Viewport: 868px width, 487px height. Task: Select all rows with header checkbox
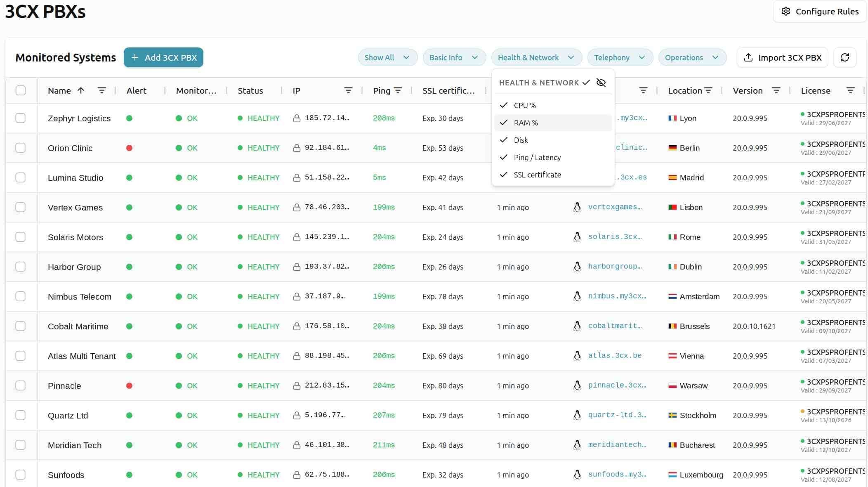tap(20, 90)
